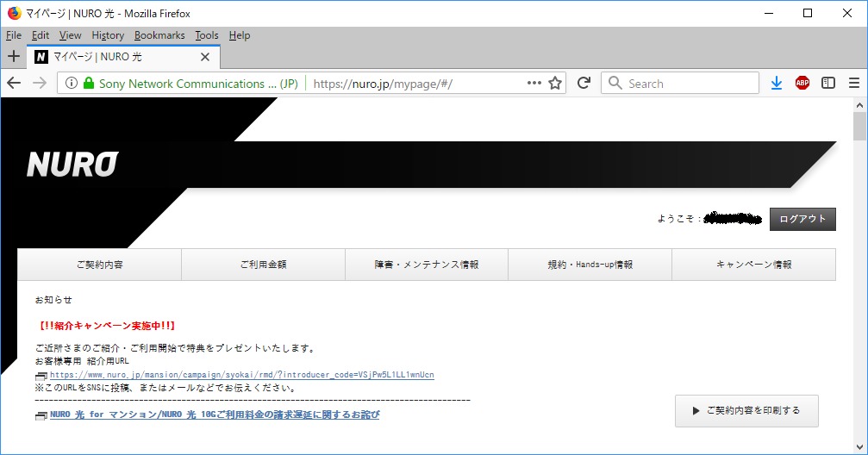Open page actions three-dot menu
The image size is (868, 455).
click(534, 84)
